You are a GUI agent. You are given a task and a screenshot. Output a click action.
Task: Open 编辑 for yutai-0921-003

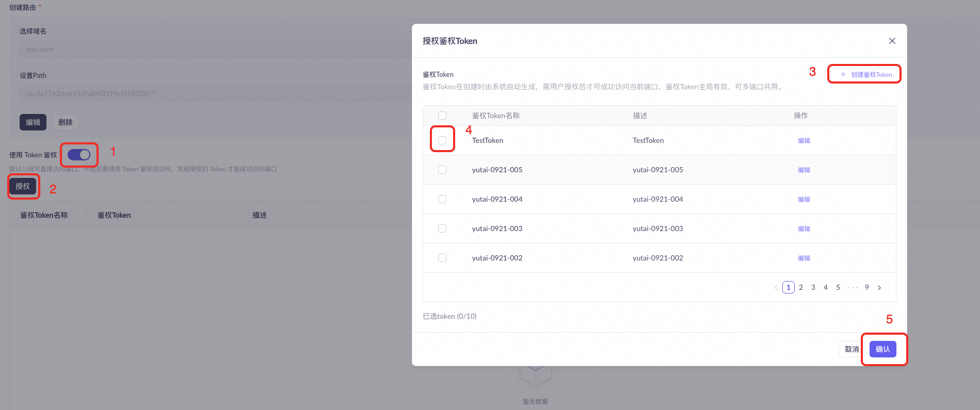tap(804, 228)
